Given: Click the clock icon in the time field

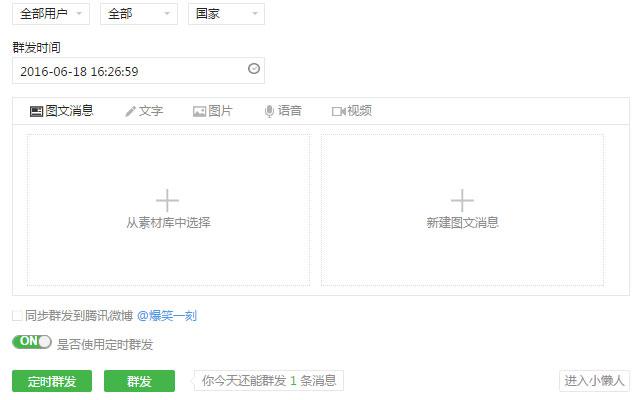Looking at the screenshot, I should point(254,69).
